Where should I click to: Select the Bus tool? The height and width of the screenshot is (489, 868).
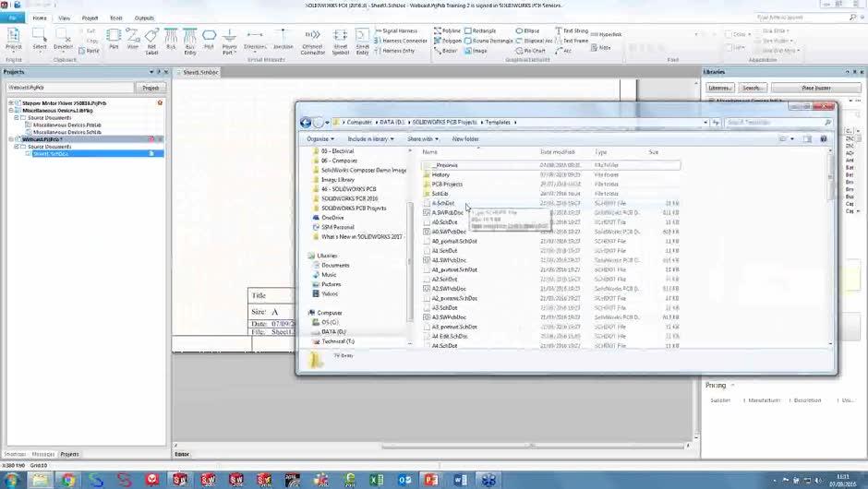tap(171, 40)
